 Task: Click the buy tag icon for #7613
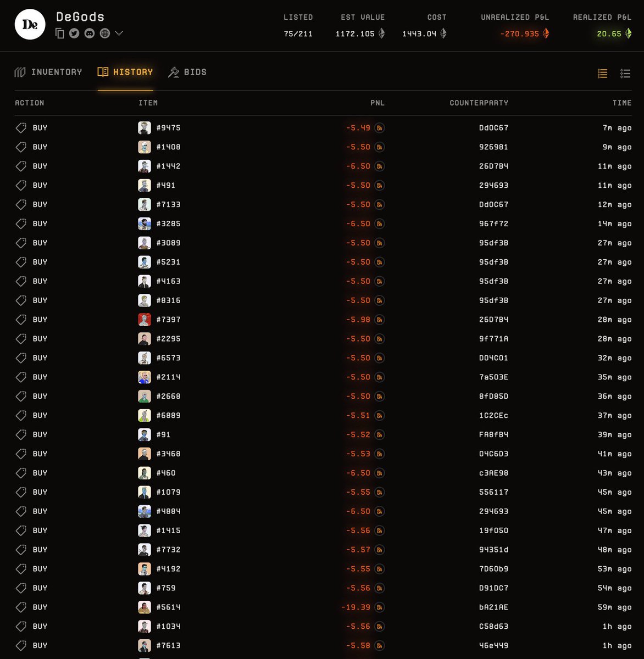pos(21,645)
